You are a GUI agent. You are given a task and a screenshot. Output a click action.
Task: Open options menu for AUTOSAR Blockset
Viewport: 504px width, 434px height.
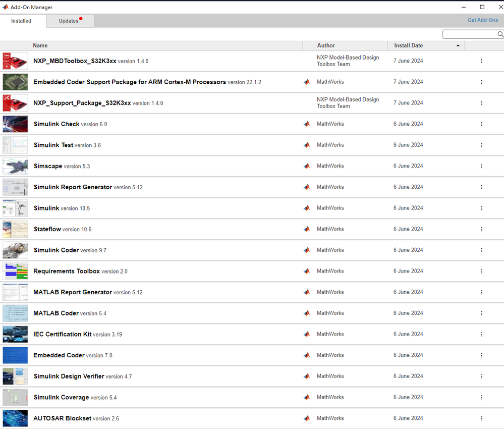(481, 418)
